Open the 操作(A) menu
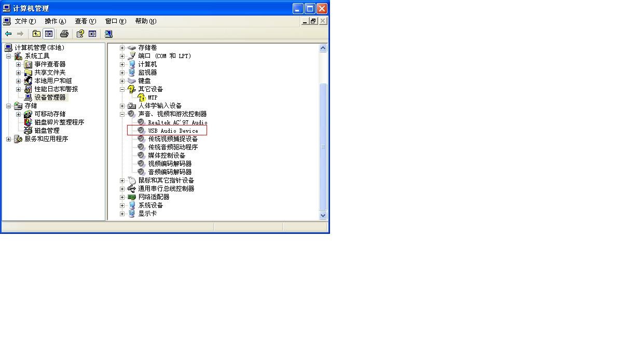The width and height of the screenshot is (632, 364). [x=55, y=21]
